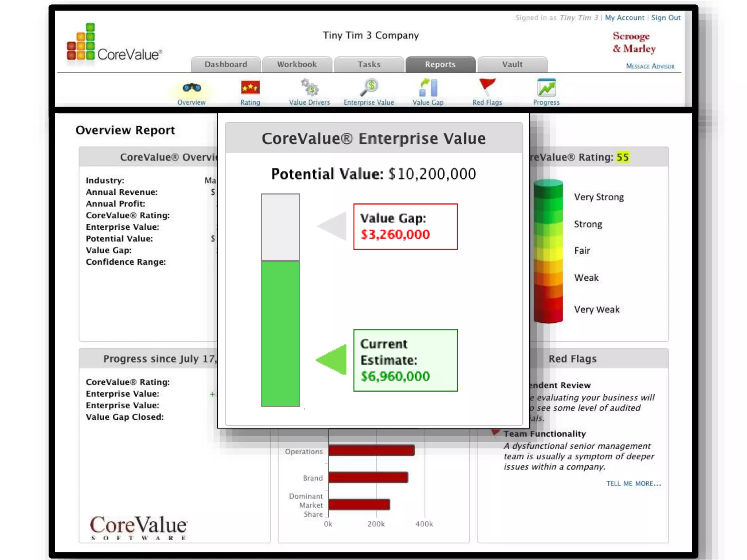
Task: Open the Progress graph icon
Action: pyautogui.click(x=546, y=88)
